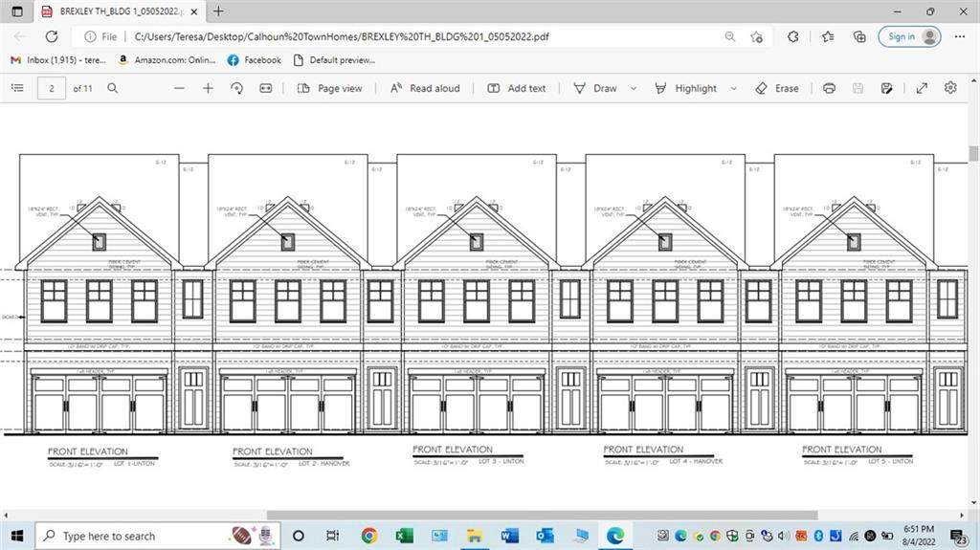Open the browser zoom magnifier icon
The width and height of the screenshot is (980, 550).
[x=730, y=36]
